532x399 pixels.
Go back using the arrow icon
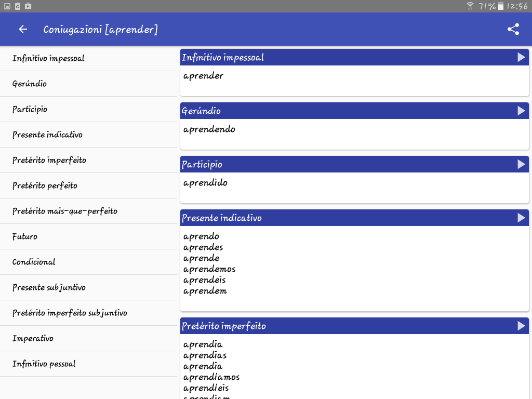point(23,30)
